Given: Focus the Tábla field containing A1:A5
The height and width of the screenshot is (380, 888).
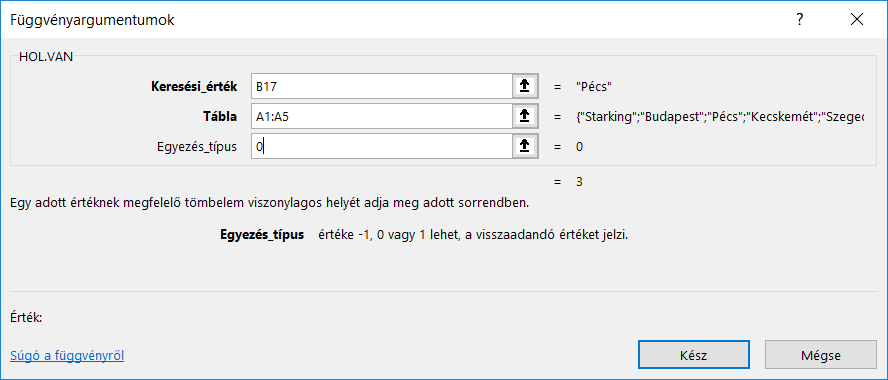Looking at the screenshot, I should 382,116.
